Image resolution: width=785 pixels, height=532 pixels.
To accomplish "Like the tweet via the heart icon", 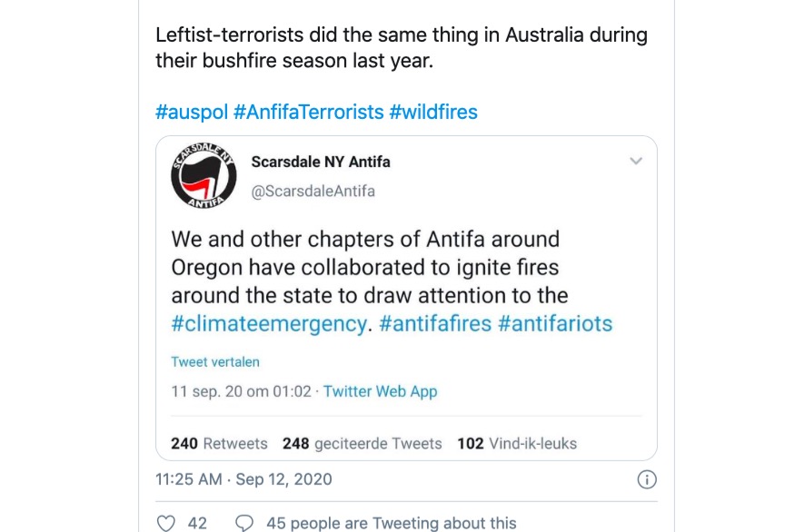I will [x=165, y=523].
